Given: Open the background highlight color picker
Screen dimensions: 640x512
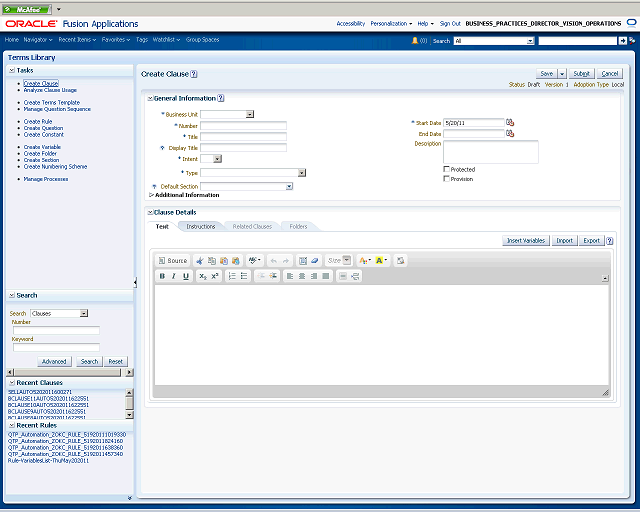Looking at the screenshot, I should click(381, 260).
